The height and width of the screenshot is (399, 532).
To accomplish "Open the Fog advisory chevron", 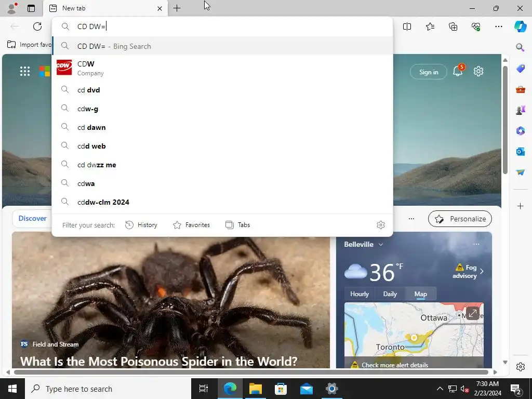I will pyautogui.click(x=482, y=271).
